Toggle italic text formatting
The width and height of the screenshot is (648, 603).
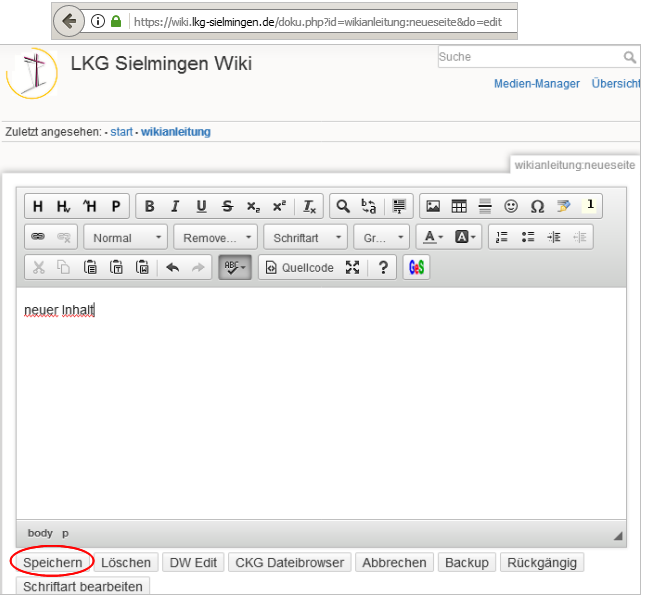(175, 207)
